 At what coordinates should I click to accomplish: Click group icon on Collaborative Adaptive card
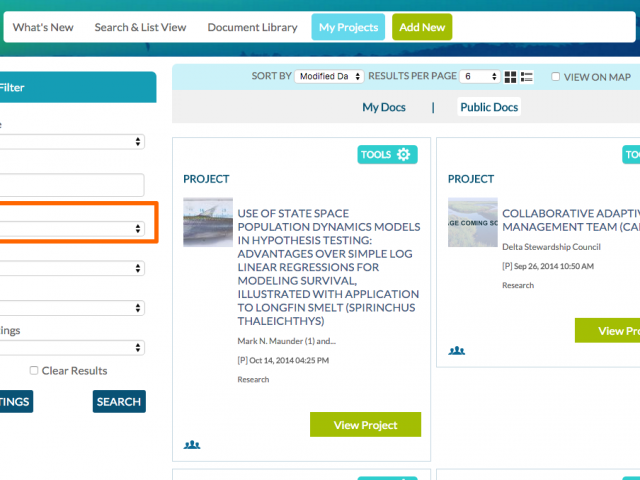click(x=457, y=351)
